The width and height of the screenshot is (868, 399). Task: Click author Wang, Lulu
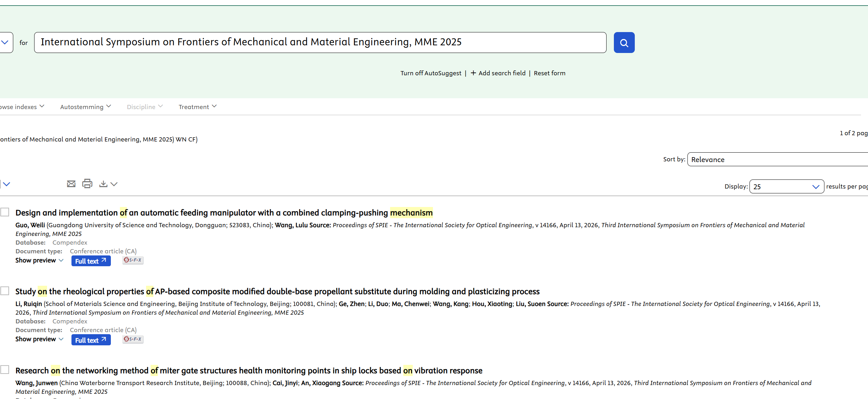pyautogui.click(x=291, y=225)
